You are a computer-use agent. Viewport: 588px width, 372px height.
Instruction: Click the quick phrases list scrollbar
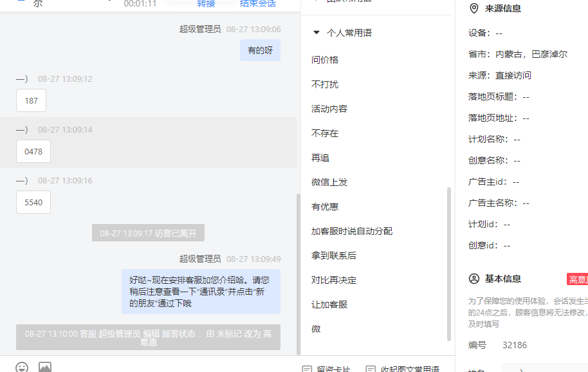coord(449,264)
